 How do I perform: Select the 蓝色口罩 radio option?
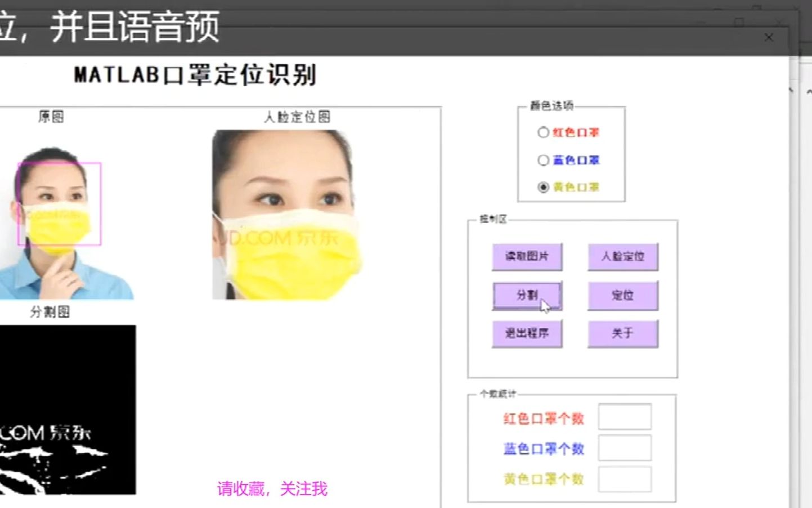543,160
